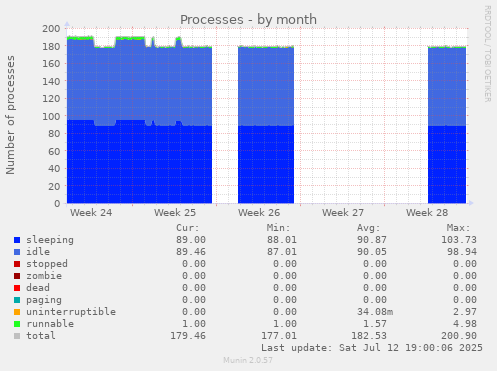This screenshot has width=497, height=371.
Task: Click the 60 y-axis tick label
Action: 54,151
